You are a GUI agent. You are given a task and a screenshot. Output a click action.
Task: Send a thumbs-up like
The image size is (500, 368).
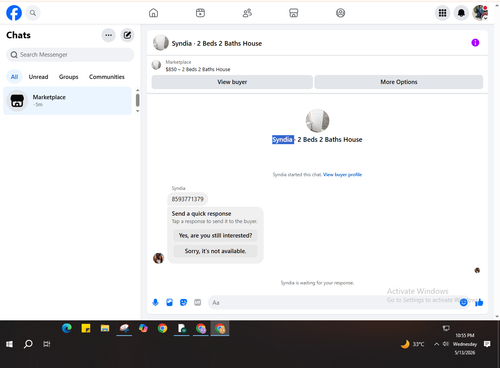coord(479,302)
